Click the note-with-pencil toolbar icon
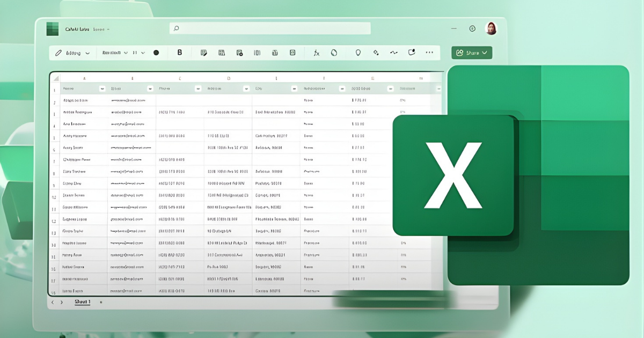This screenshot has height=338, width=644. coord(204,53)
